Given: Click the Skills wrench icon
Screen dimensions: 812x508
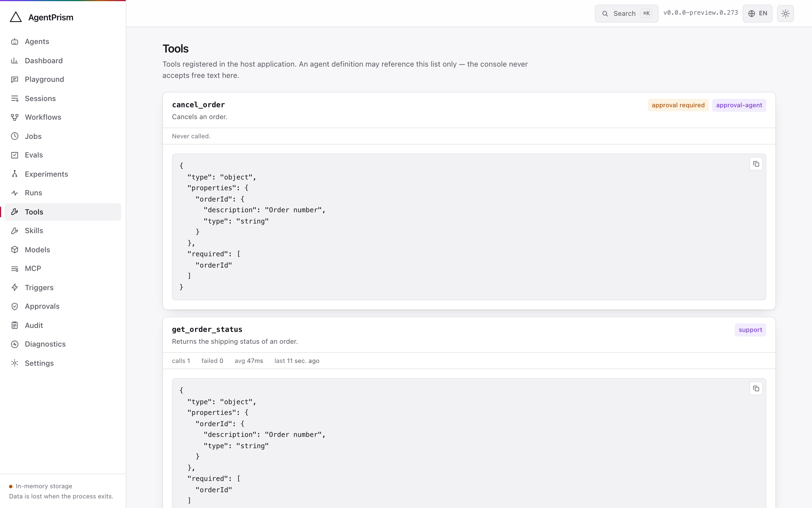Looking at the screenshot, I should coord(14,231).
